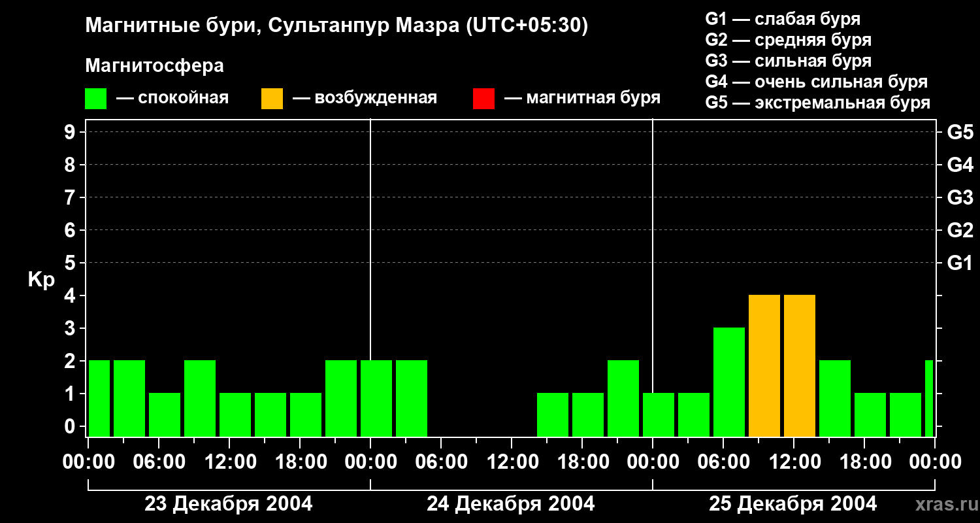Click the G2 label on the right axis

[x=960, y=230]
